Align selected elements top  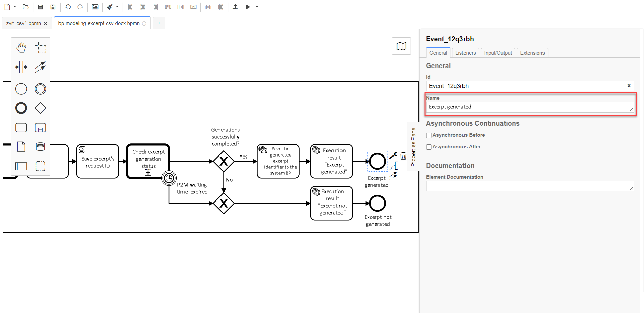[x=168, y=7]
